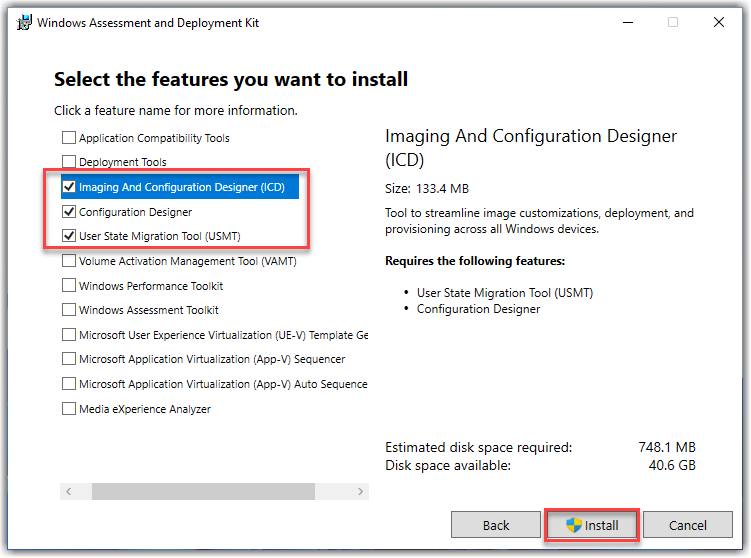Click the required USMT bullet item
Viewport: 751px width, 558px height.
[x=505, y=293]
